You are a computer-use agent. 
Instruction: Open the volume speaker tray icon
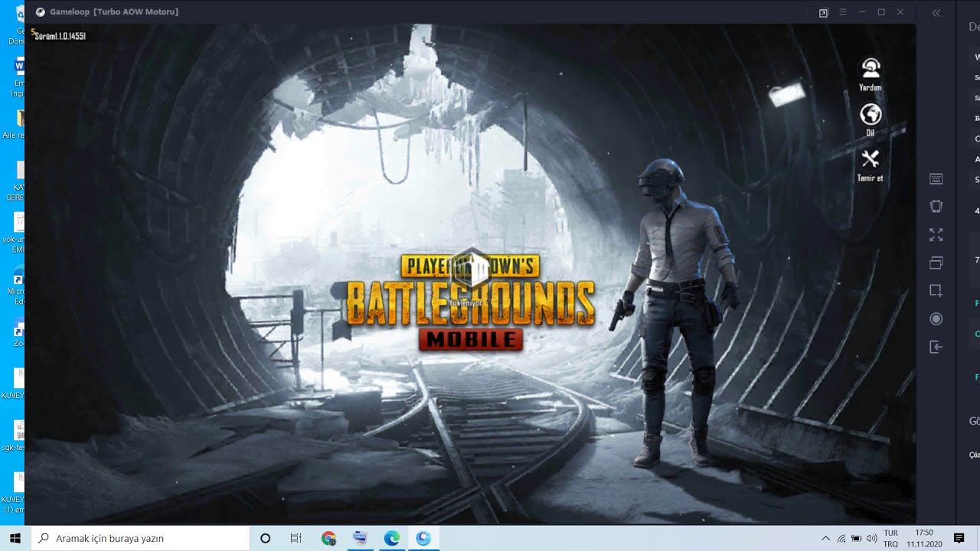click(871, 538)
